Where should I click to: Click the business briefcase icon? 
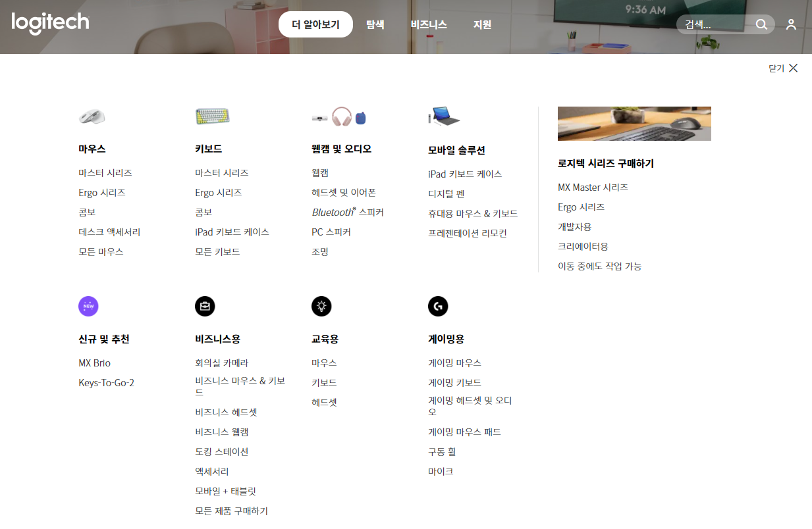click(205, 306)
